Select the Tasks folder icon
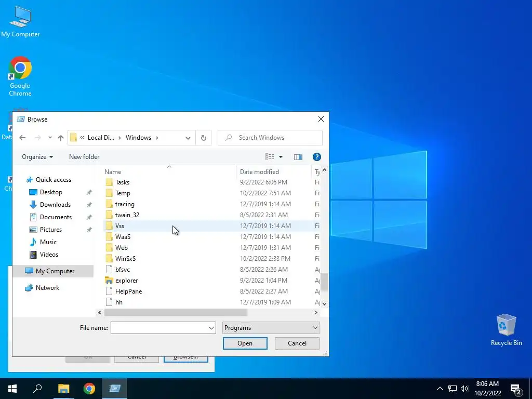The height and width of the screenshot is (399, 532). [x=109, y=182]
